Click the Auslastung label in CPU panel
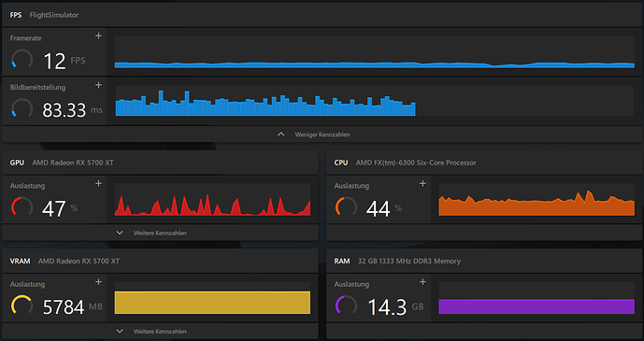 [351, 186]
